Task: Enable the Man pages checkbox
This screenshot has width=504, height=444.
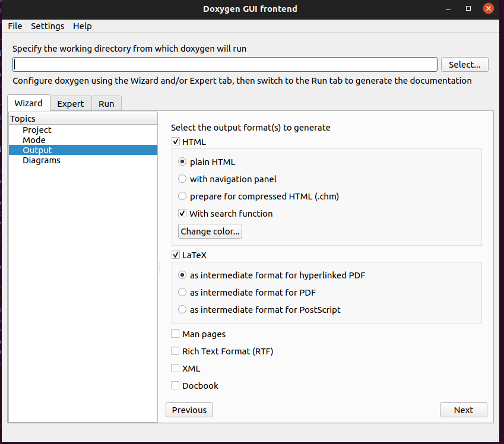Action: pyautogui.click(x=175, y=334)
